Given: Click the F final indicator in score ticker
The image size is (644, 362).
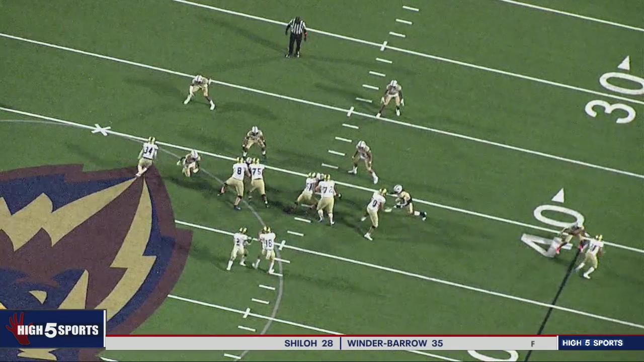Looking at the screenshot, I should coord(532,344).
